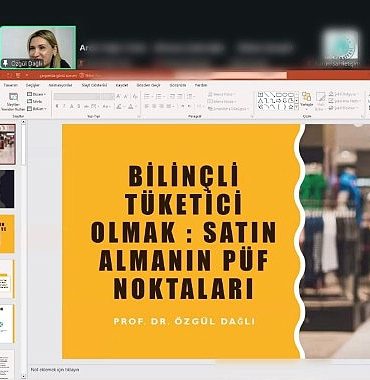Click the Decrease Indent icon
370x380 pixels.
click(x=172, y=96)
